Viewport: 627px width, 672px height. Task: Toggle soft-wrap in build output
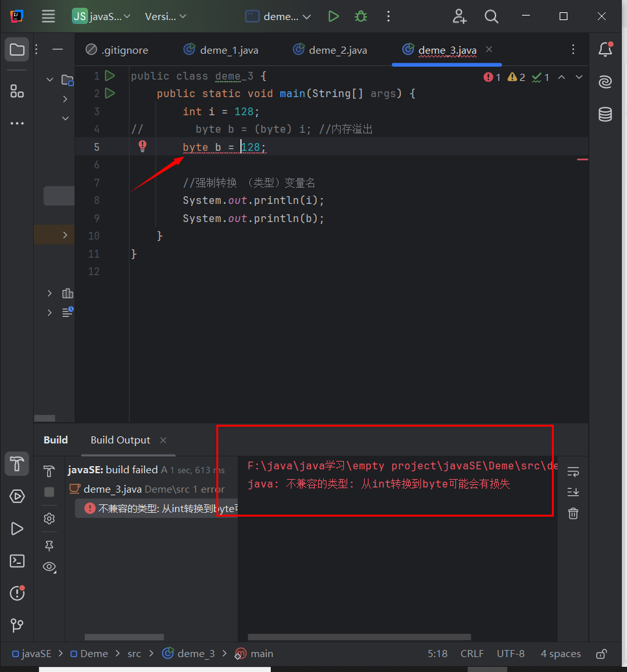pos(573,473)
